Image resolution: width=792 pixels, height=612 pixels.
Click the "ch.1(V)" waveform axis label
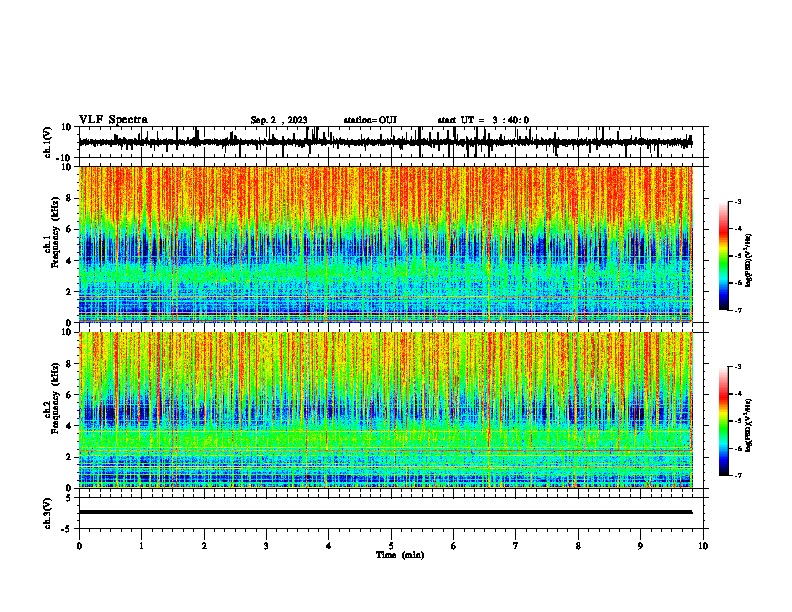click(48, 142)
